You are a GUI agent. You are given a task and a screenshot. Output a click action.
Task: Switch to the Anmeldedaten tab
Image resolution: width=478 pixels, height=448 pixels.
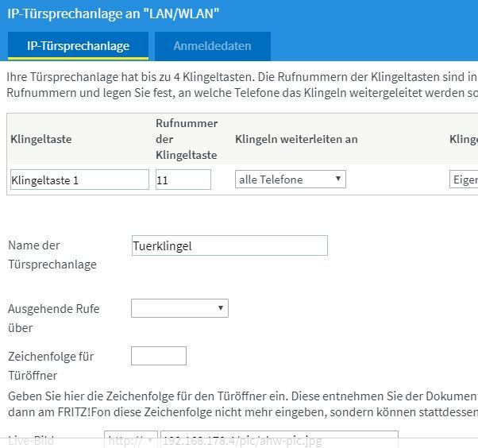[212, 46]
